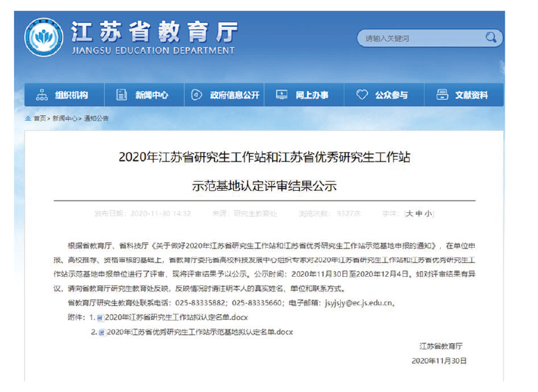
Task: Set font size to 小
Action: click(x=428, y=214)
